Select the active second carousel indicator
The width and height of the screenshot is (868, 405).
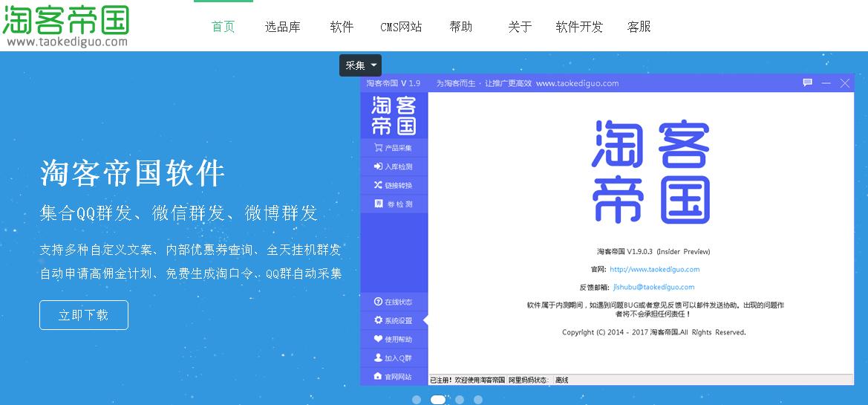click(438, 400)
